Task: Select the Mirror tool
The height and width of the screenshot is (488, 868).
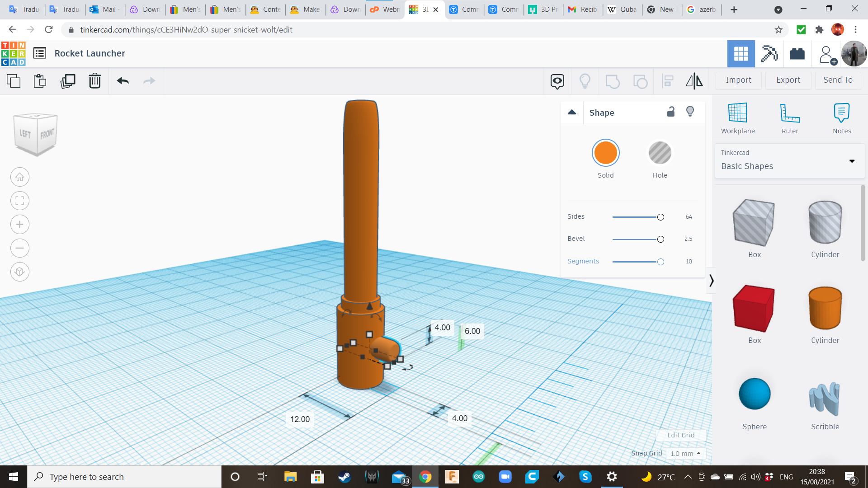Action: (694, 81)
